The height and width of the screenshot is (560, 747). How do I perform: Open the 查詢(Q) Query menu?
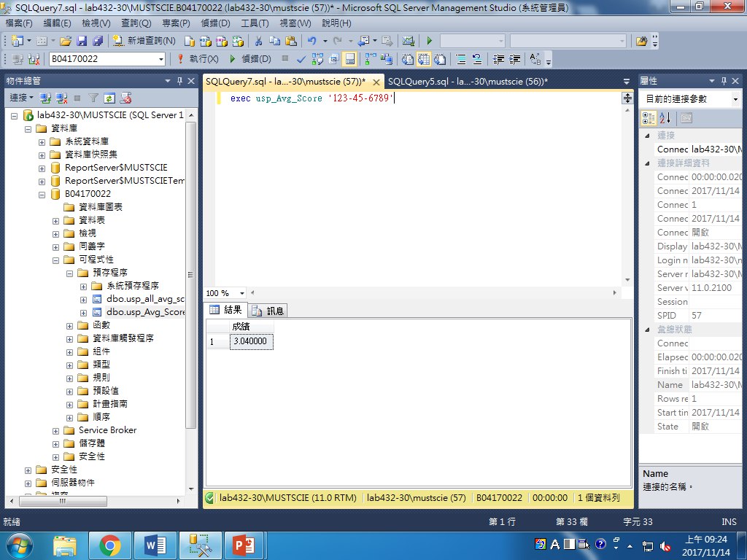136,23
